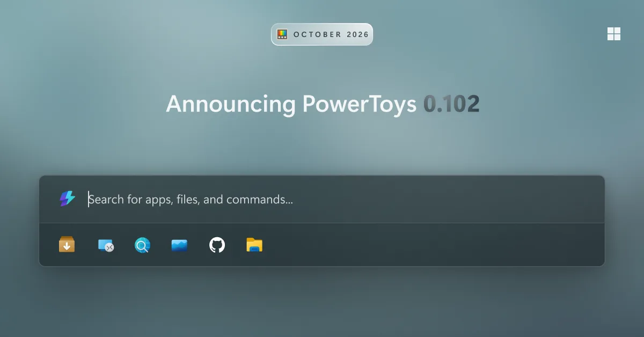Click the "OCTOBER 2026" badge
Screen dimensions: 644x337
click(x=322, y=34)
